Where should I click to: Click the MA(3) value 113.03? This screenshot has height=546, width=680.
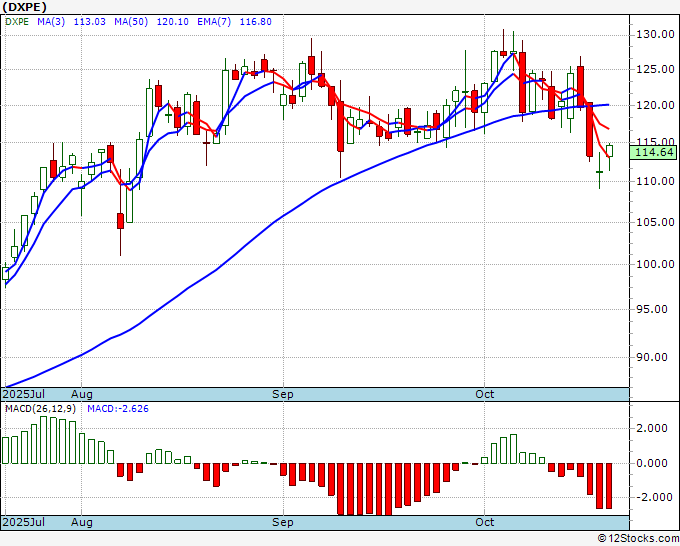[89, 21]
